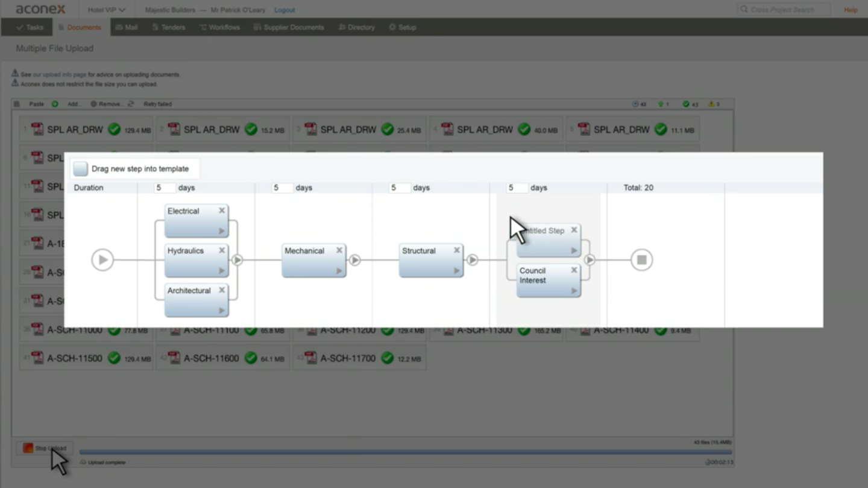
Task: Remove the Council Interest step
Action: pos(574,270)
